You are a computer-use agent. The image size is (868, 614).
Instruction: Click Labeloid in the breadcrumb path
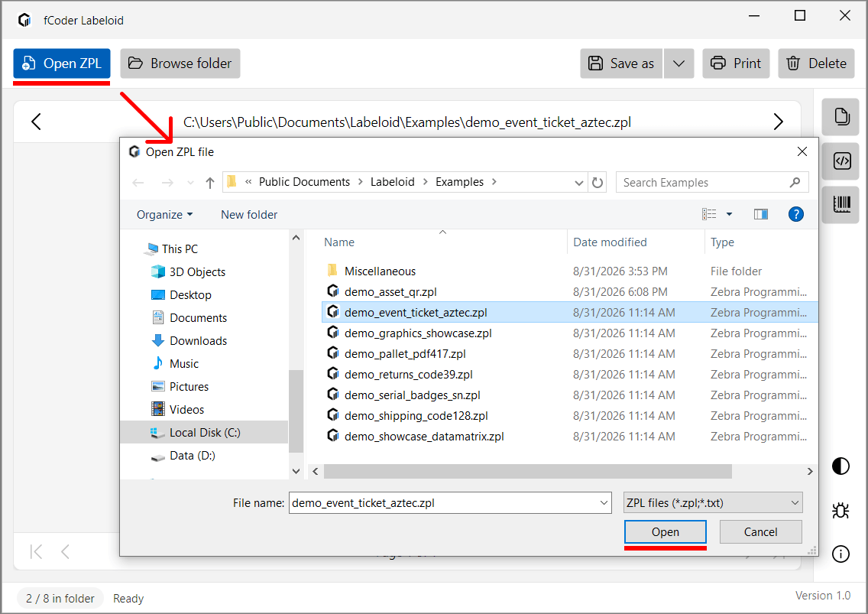coord(392,182)
